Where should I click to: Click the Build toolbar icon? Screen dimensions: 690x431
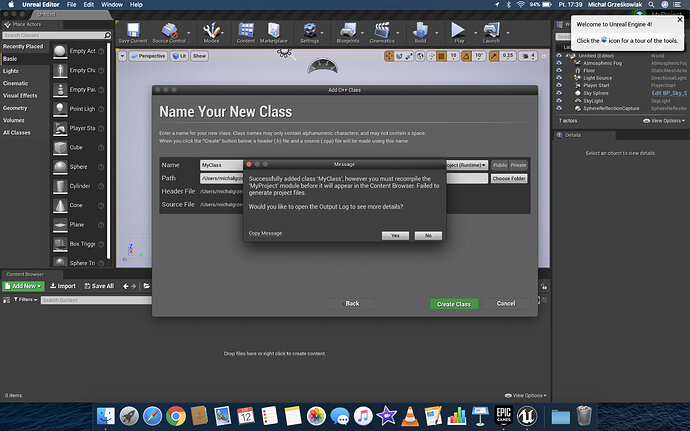420,33
